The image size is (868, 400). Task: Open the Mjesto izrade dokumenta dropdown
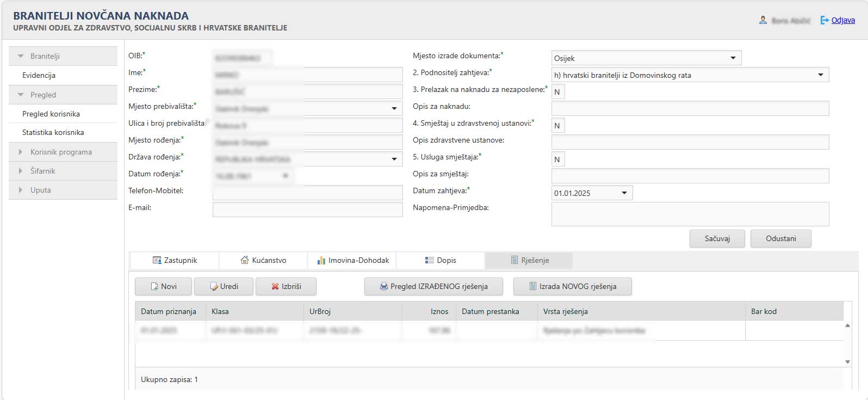click(x=733, y=58)
